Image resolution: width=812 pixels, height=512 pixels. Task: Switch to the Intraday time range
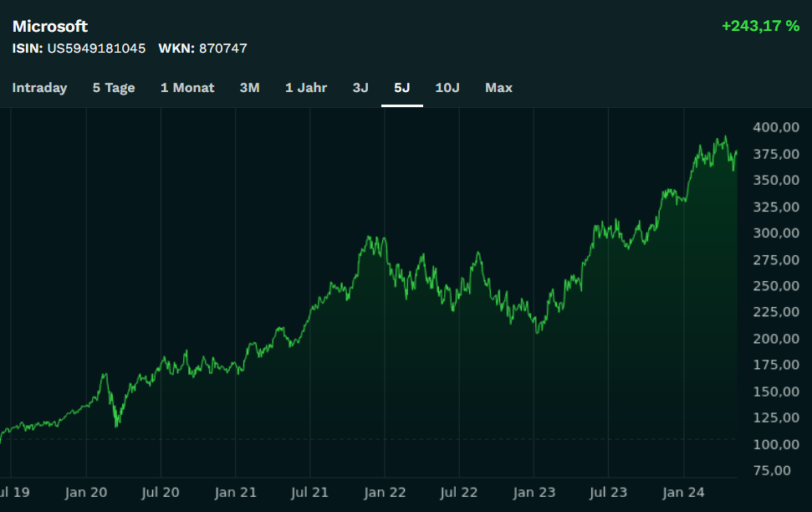click(x=39, y=88)
